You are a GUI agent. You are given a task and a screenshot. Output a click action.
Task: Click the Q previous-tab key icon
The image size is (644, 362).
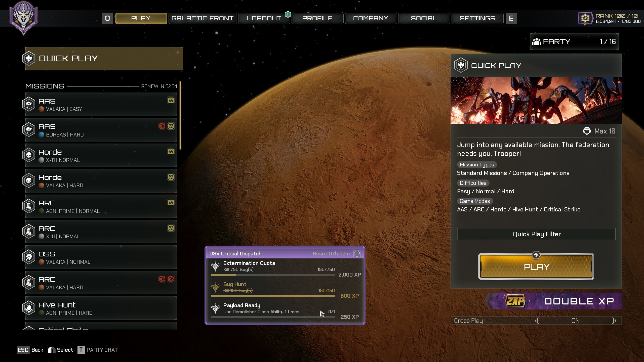[x=107, y=18]
